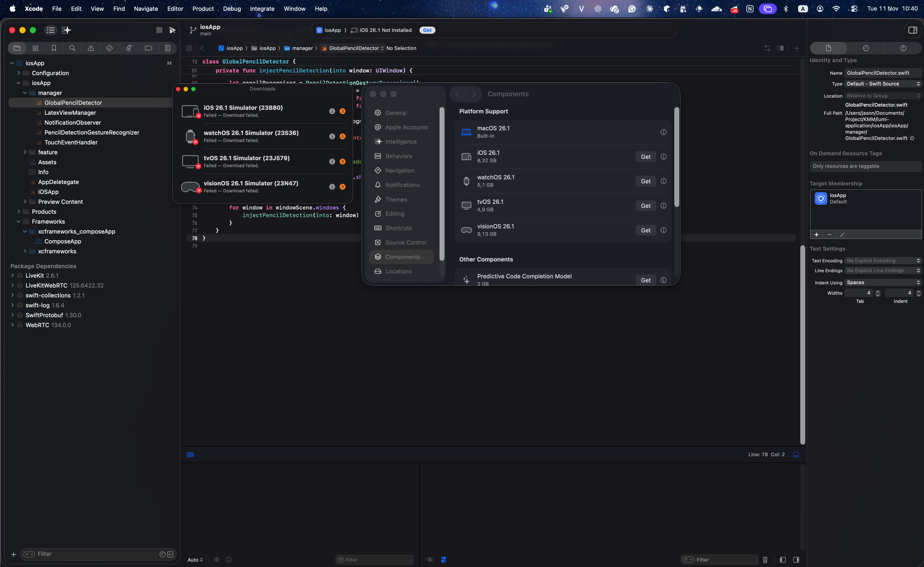Viewport: 924px width, 567px height.
Task: Open the find navigator search icon
Action: pos(72,48)
